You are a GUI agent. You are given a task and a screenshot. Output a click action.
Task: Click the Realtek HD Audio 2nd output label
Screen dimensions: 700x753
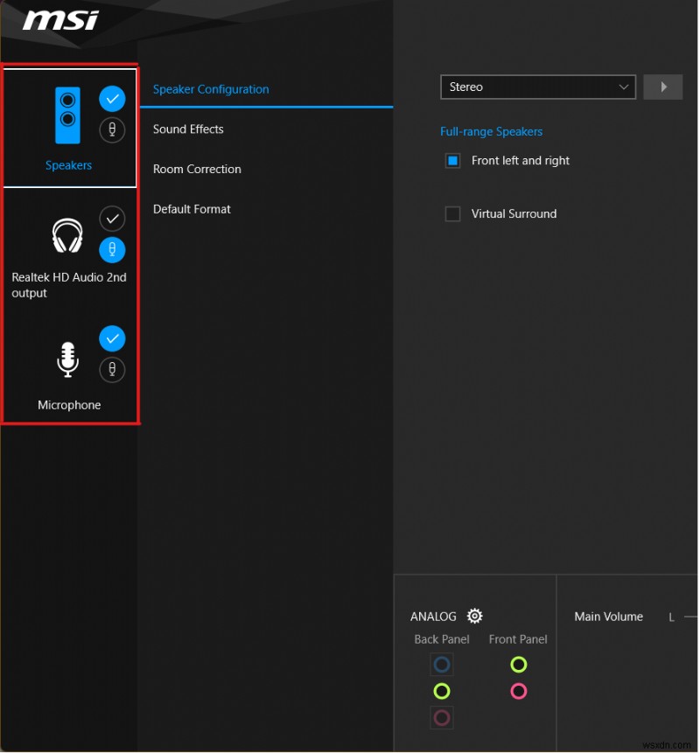point(69,285)
